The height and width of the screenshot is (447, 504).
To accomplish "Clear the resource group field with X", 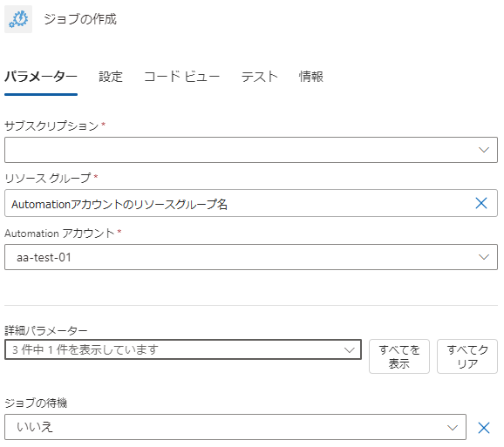I will (480, 203).
